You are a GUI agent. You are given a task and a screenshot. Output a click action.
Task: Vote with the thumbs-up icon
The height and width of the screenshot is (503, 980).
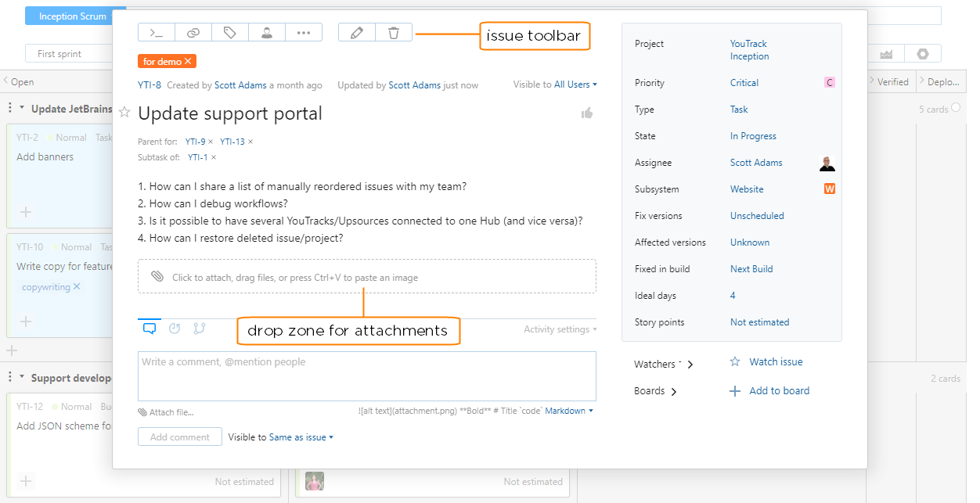pyautogui.click(x=587, y=113)
